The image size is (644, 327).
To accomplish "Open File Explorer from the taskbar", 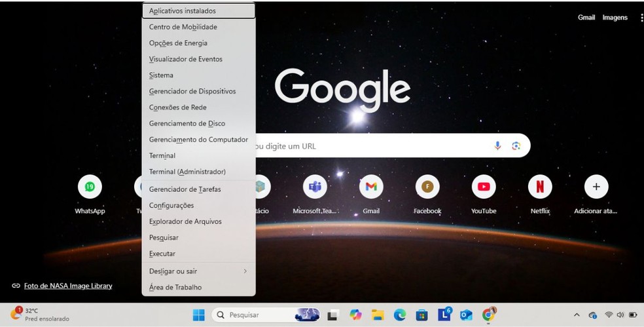I will pyautogui.click(x=378, y=315).
